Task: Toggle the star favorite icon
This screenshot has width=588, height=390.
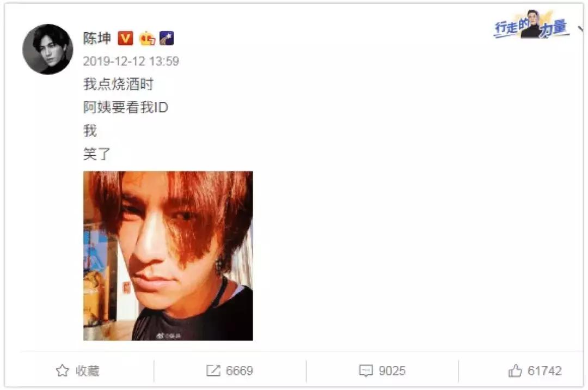Action: coord(62,370)
